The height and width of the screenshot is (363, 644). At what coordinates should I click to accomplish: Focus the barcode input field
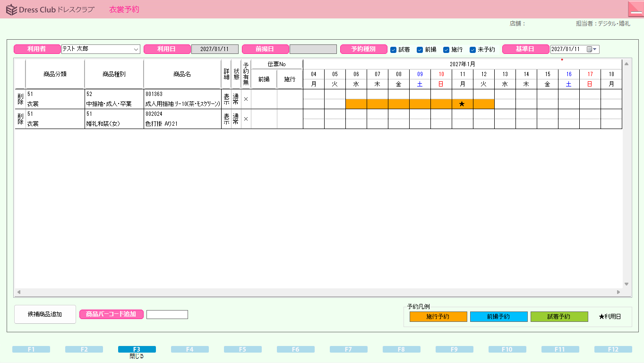pos(167,314)
